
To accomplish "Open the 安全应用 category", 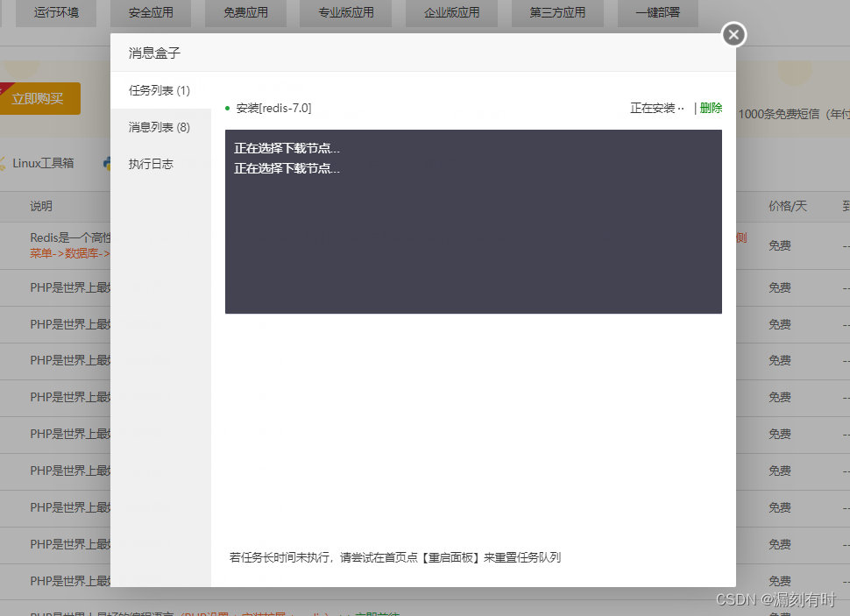I will 150,13.
